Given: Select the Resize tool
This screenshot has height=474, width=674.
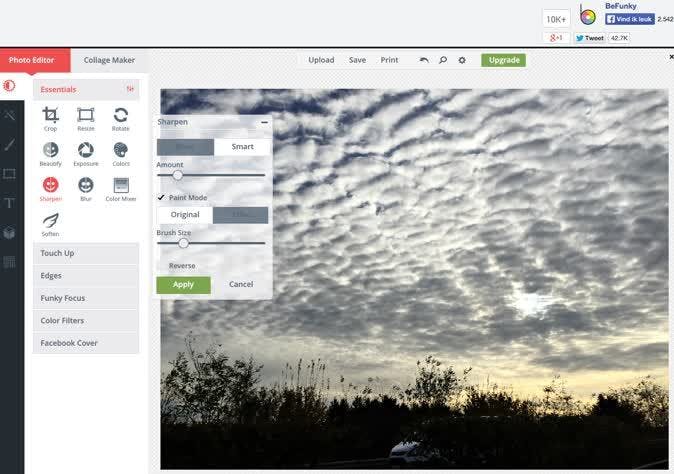Looking at the screenshot, I should pos(86,119).
